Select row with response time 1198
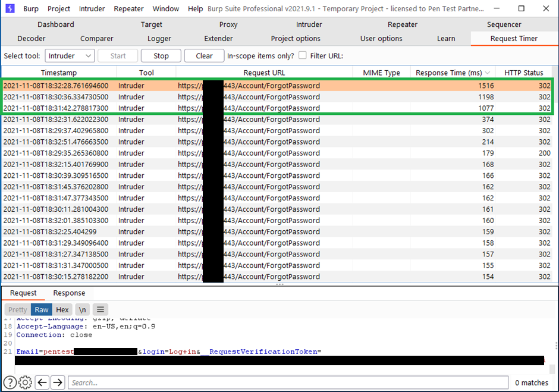 [277, 97]
